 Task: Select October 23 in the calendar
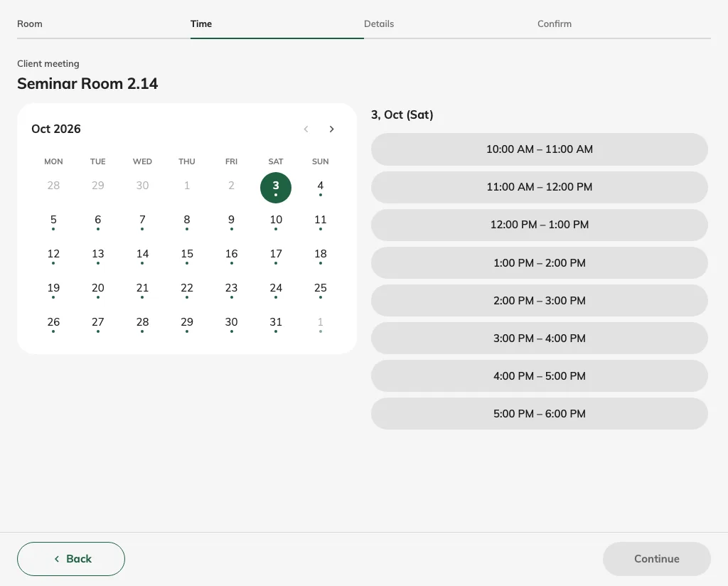pos(231,289)
